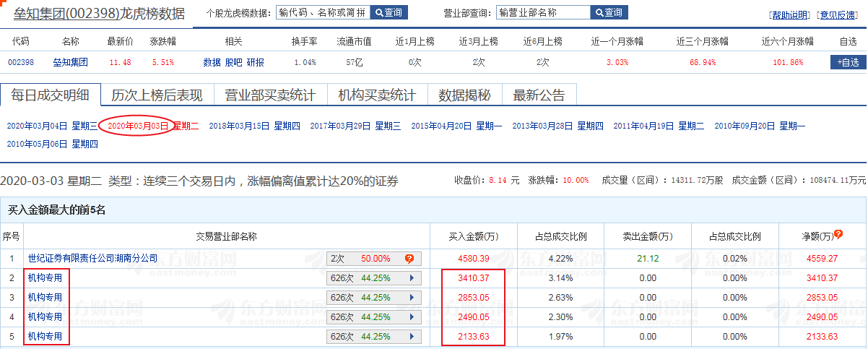Click latest price 11.48 value

pyautogui.click(x=120, y=62)
